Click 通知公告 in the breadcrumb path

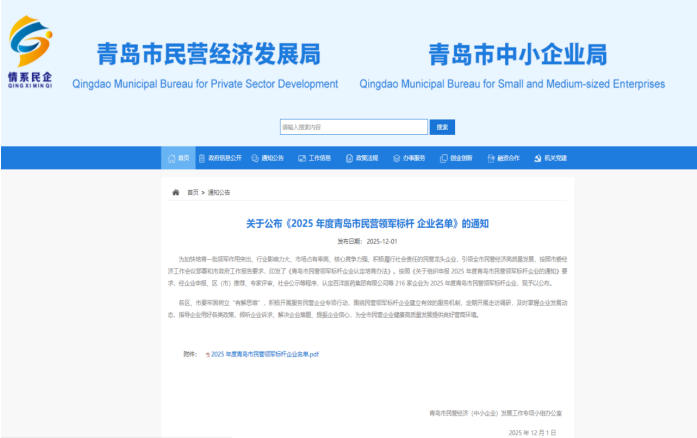point(219,192)
